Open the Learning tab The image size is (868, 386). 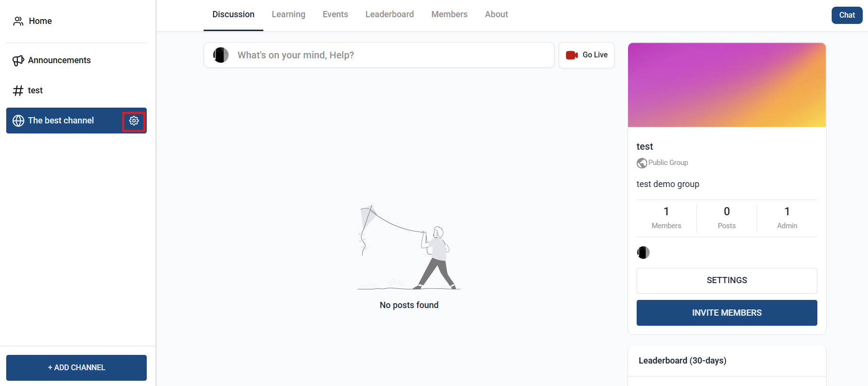[x=289, y=15]
